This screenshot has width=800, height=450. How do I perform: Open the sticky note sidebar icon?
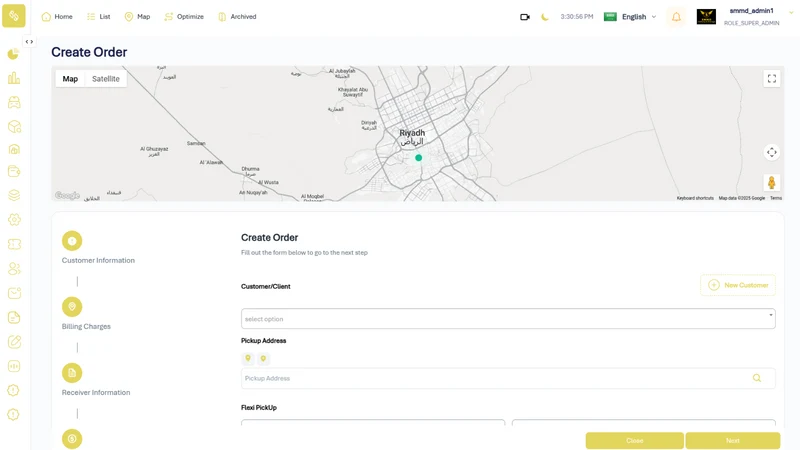click(x=14, y=317)
